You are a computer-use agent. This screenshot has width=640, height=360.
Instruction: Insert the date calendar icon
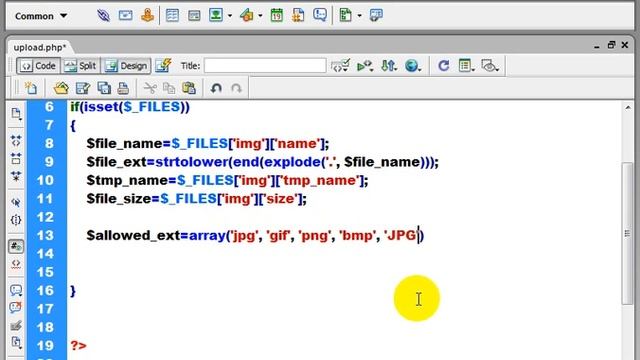click(x=277, y=16)
